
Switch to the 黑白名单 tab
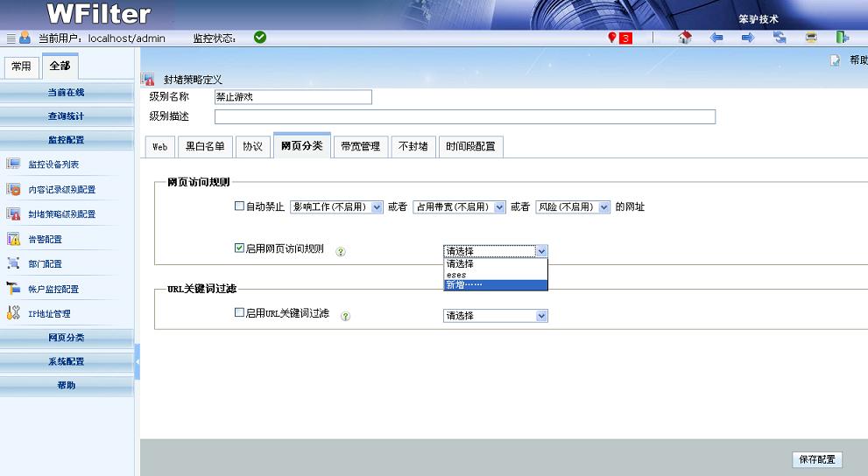[205, 147]
